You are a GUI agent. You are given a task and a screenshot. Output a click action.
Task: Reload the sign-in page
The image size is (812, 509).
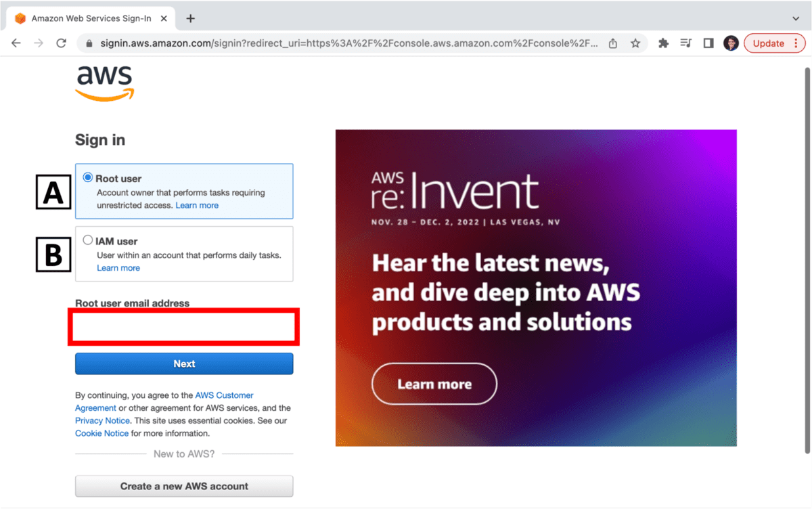coord(61,43)
